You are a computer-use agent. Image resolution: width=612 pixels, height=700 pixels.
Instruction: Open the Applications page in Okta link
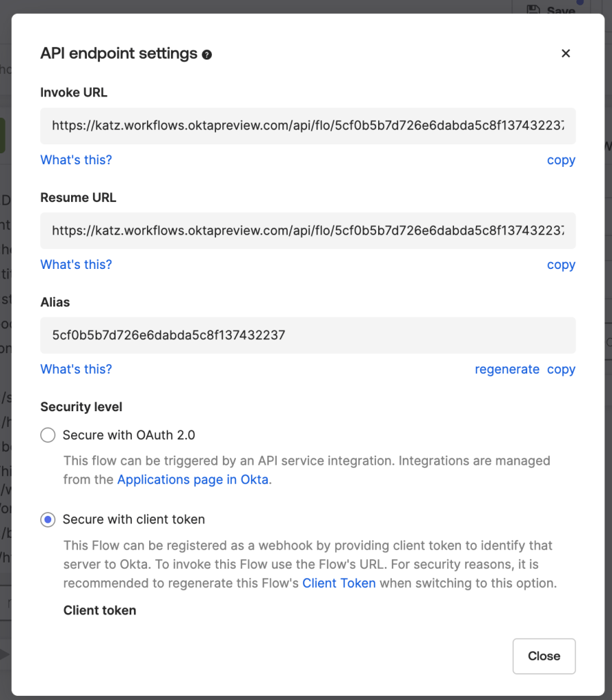click(x=192, y=479)
